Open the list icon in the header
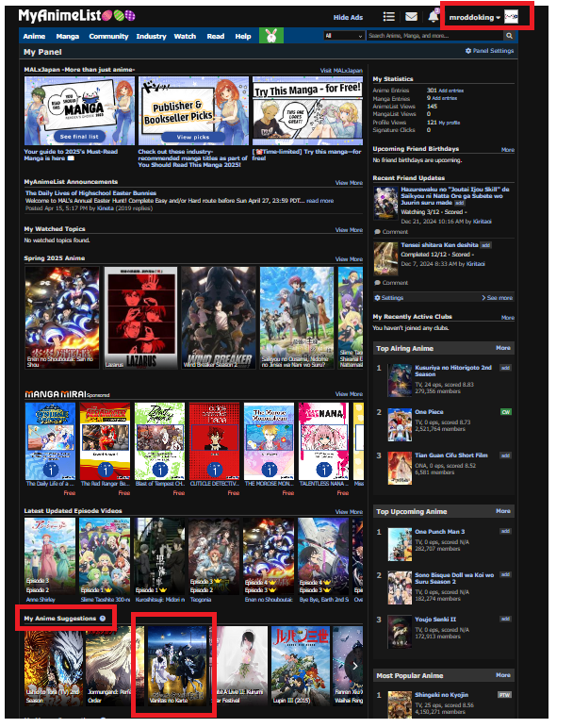The image size is (573, 728). (388, 17)
